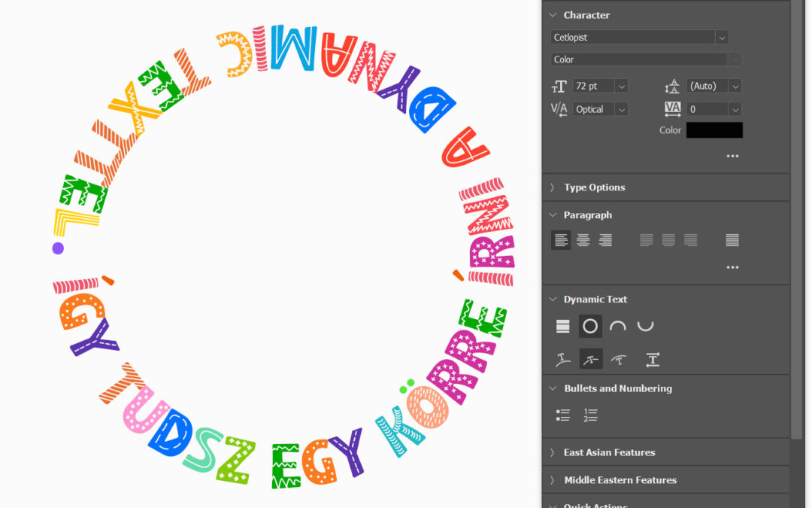Image resolution: width=812 pixels, height=508 pixels.
Task: Select the reverse text direction icon
Action: click(x=653, y=359)
